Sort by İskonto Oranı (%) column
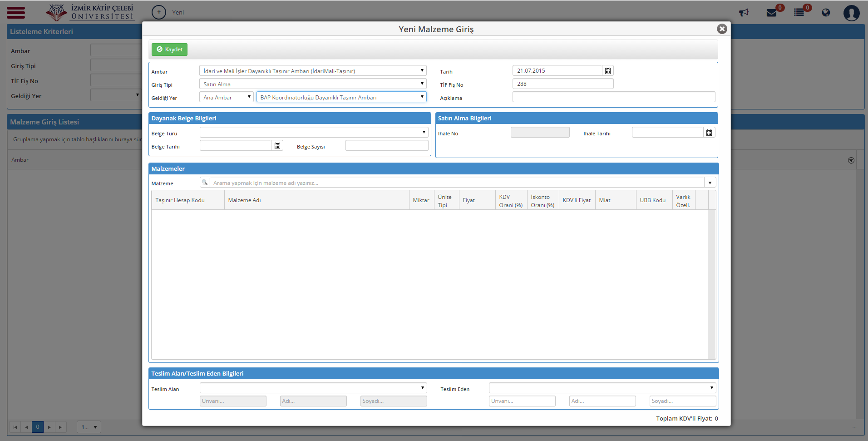This screenshot has width=868, height=441. tap(543, 201)
